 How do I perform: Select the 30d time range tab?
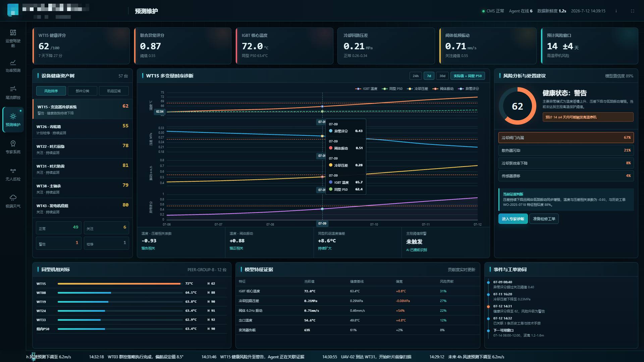(442, 76)
